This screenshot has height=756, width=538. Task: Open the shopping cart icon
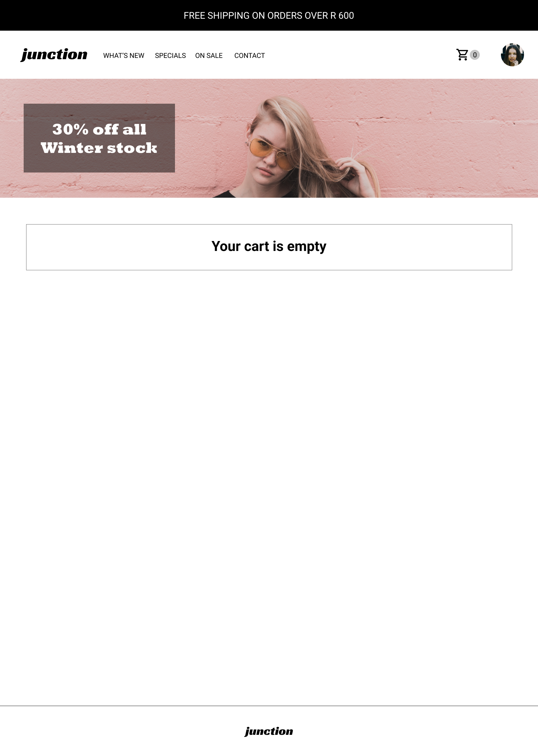(462, 55)
